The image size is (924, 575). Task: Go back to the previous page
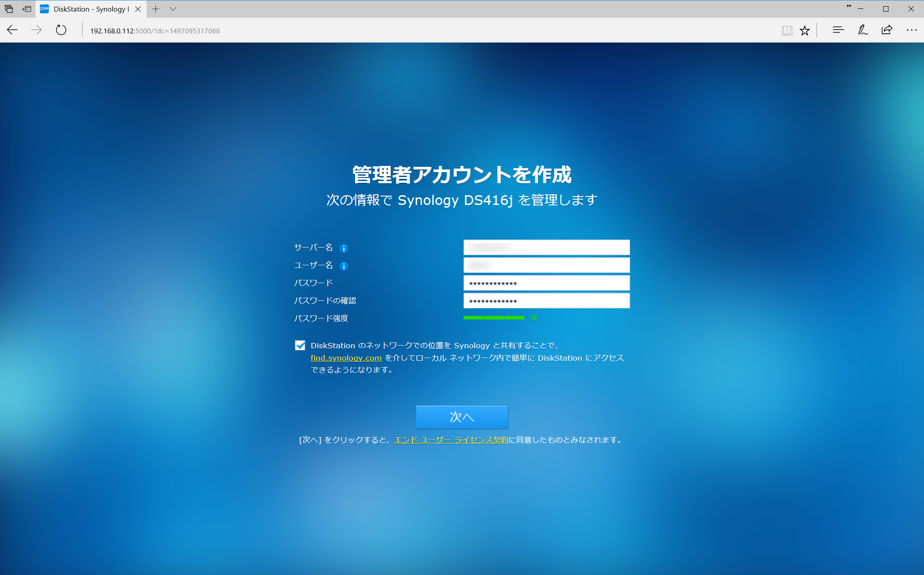12,30
